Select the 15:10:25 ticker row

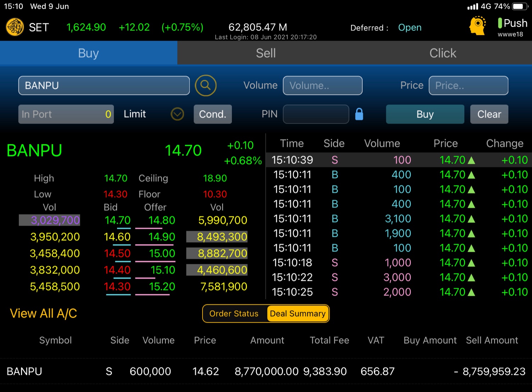[x=399, y=292]
